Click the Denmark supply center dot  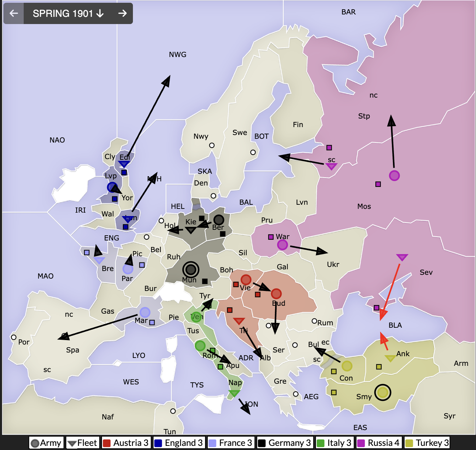[213, 196]
